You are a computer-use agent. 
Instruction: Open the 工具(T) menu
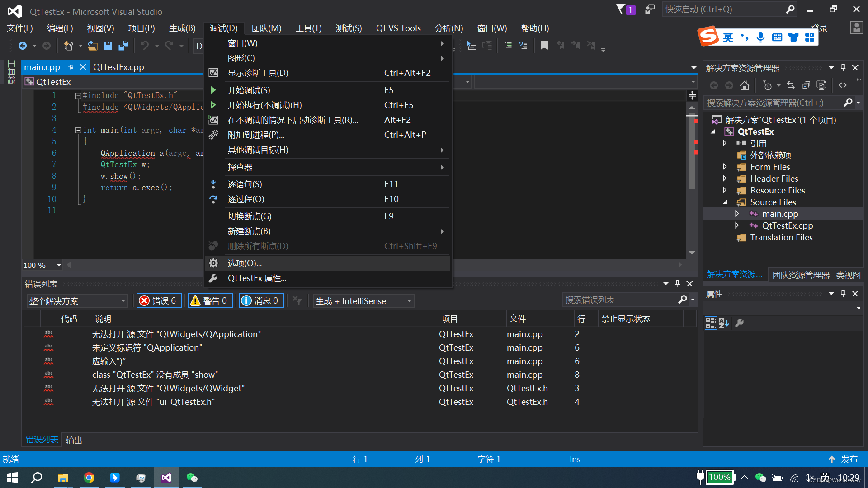pyautogui.click(x=309, y=28)
